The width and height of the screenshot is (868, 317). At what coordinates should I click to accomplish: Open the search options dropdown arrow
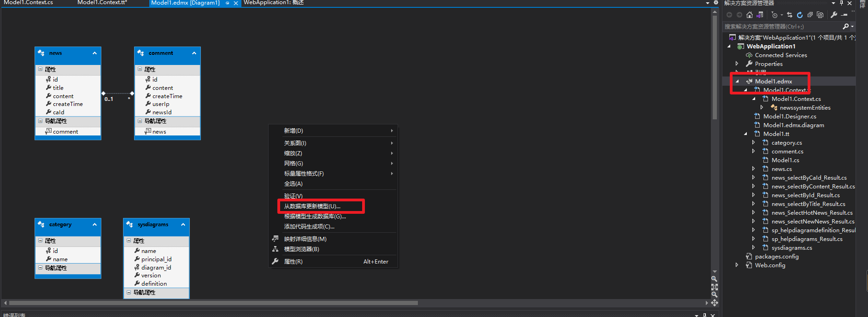(x=852, y=27)
